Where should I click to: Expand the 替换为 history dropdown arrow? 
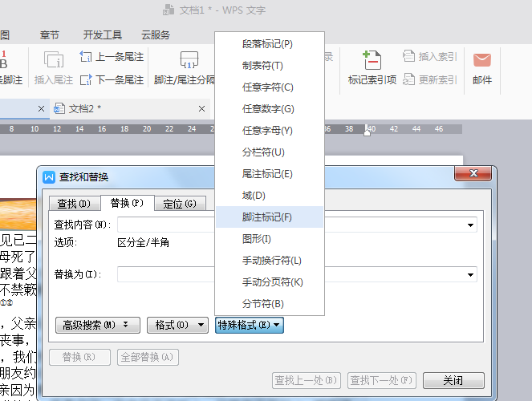470,274
